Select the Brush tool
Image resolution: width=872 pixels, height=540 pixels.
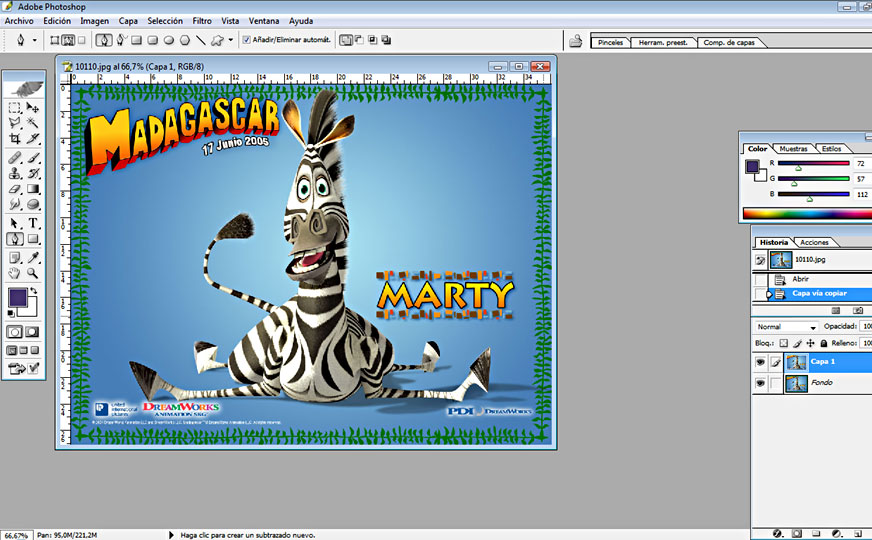[x=33, y=158]
